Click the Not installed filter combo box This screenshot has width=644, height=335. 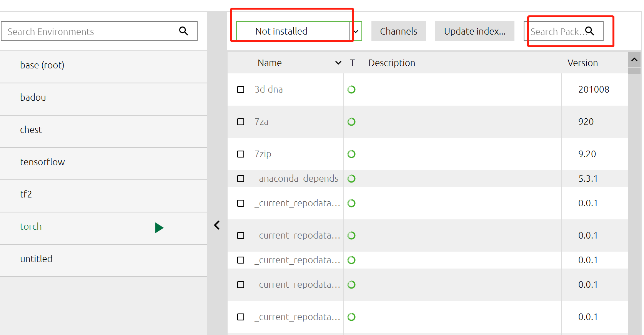(299, 31)
